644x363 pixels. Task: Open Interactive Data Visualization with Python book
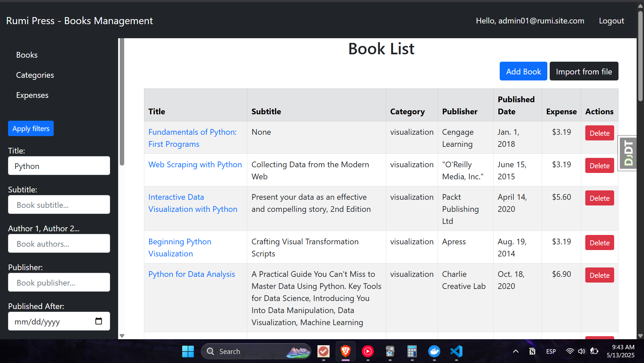pos(193,203)
